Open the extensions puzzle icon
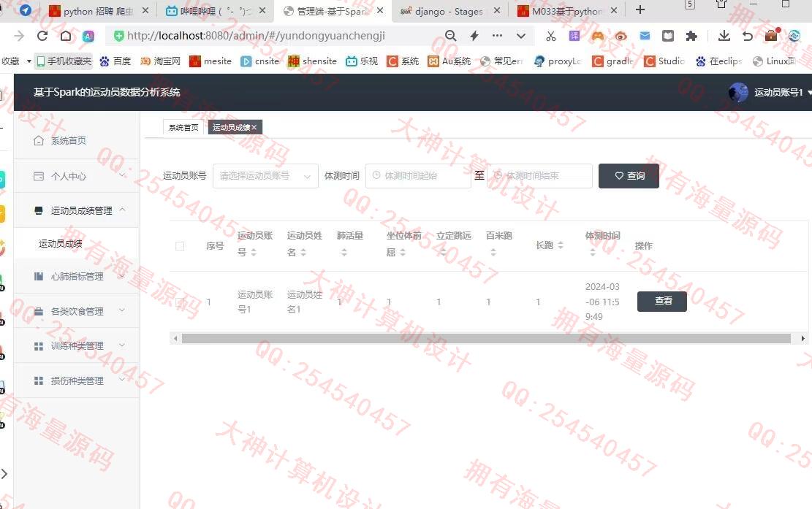The width and height of the screenshot is (812, 509). [x=691, y=36]
